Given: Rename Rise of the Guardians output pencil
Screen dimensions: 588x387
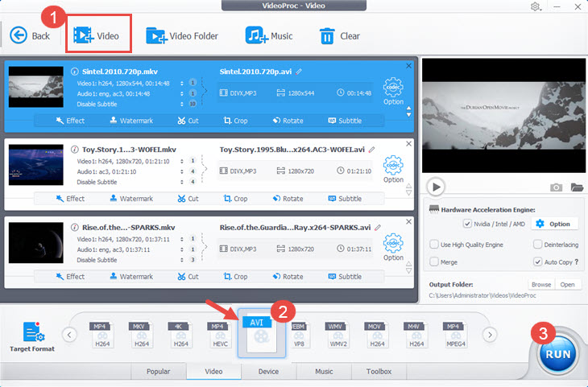Looking at the screenshot, I should (378, 228).
